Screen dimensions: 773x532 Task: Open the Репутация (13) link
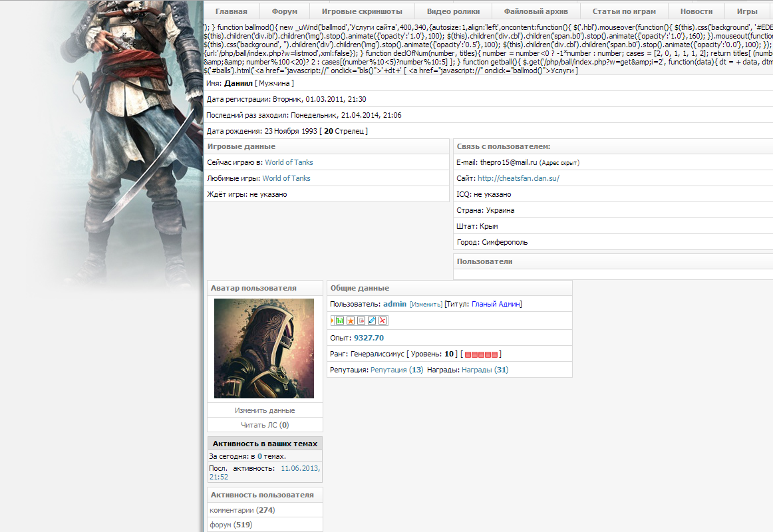click(397, 370)
